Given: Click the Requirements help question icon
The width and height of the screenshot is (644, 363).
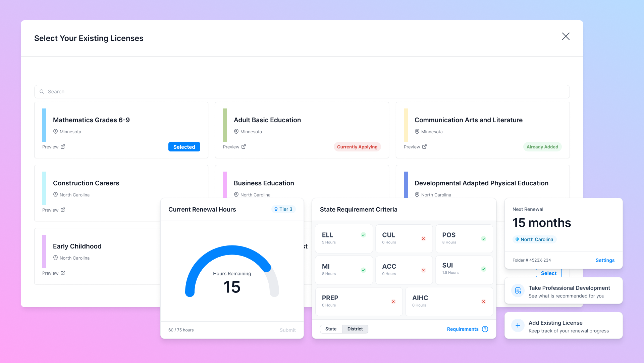Looking at the screenshot, I should pyautogui.click(x=485, y=329).
